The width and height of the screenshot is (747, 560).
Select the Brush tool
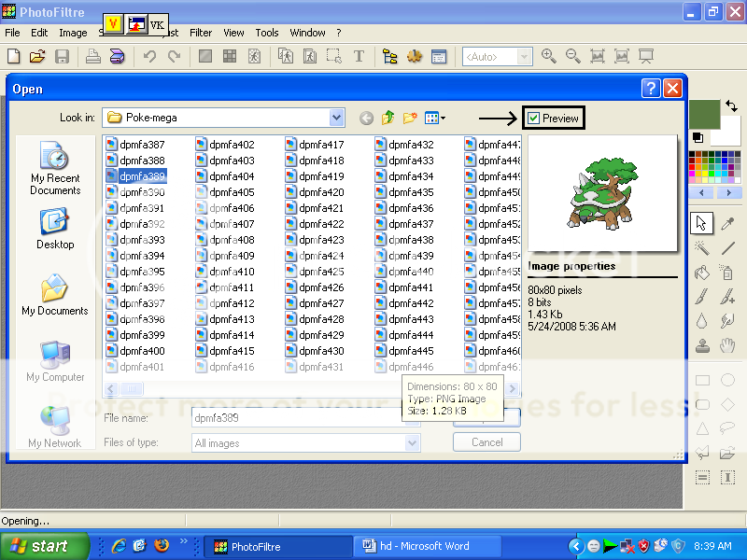[702, 297]
